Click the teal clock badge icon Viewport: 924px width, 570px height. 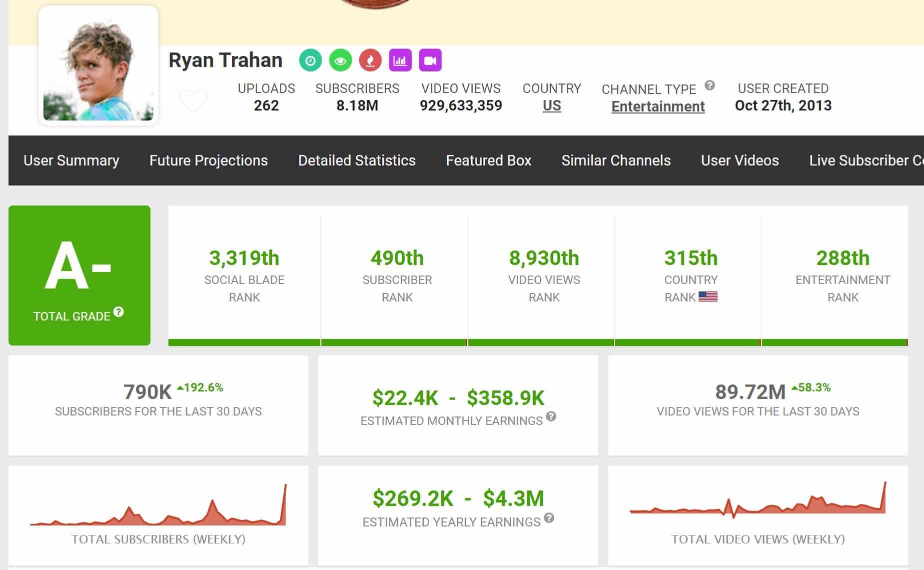(310, 60)
